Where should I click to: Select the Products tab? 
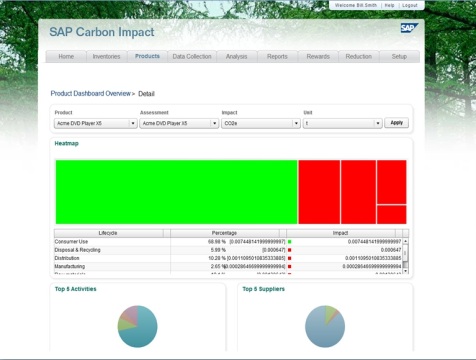pyautogui.click(x=147, y=56)
